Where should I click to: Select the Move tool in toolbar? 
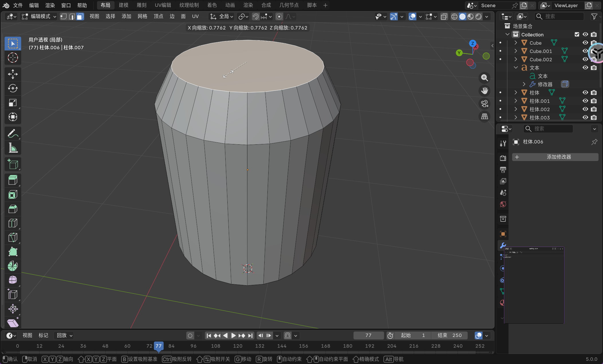[13, 74]
